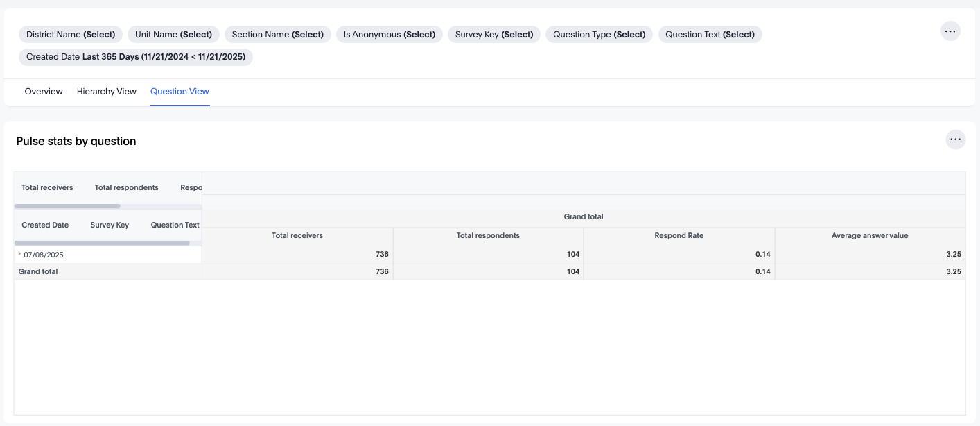Select the Question View tab
Viewport: 980px width, 426px height.
tap(180, 92)
